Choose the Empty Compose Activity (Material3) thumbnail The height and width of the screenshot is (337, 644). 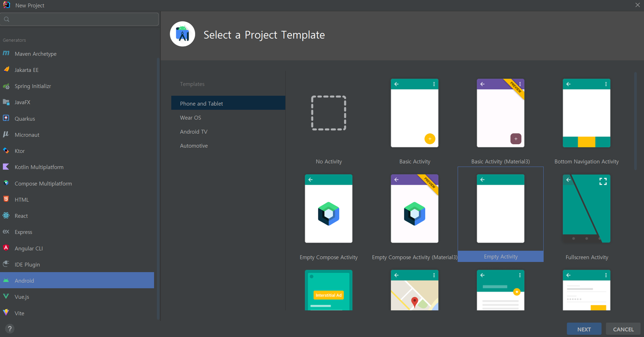(x=414, y=209)
